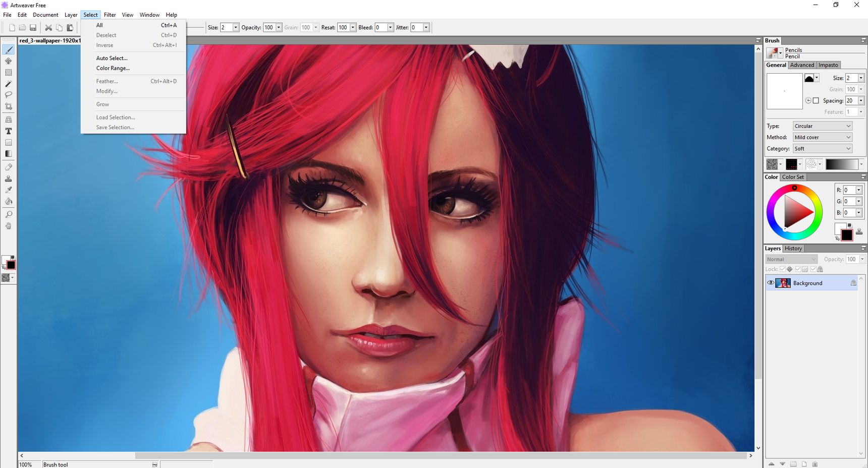Toggle the checkbox beside Spacing clock icon
The width and height of the screenshot is (868, 468).
tap(816, 100)
